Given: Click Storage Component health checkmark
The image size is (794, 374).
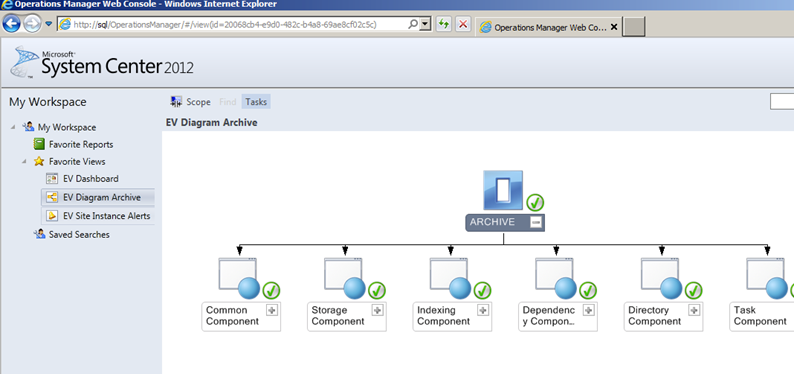Looking at the screenshot, I should coord(377,290).
